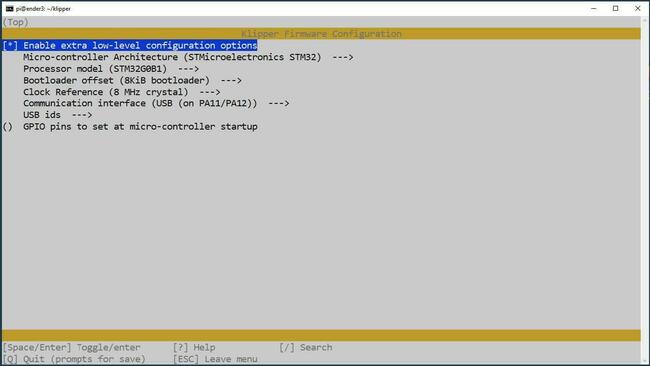Maximize the terminal window

pos(616,8)
